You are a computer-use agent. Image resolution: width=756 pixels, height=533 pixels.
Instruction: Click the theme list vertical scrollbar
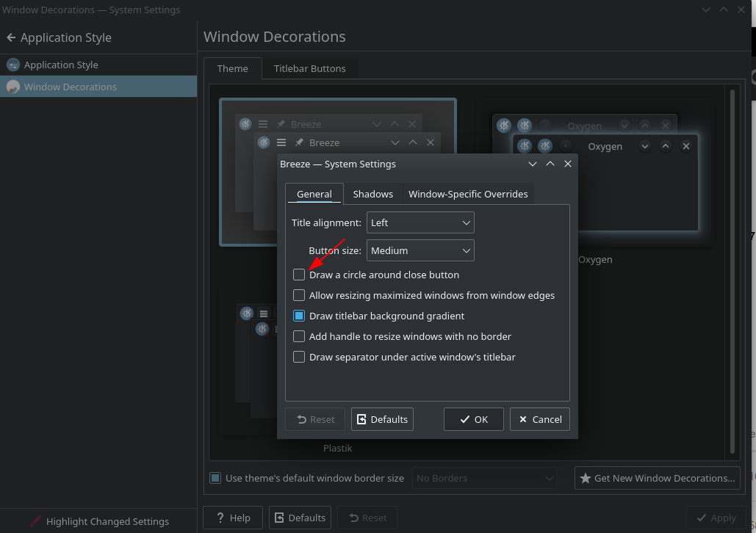click(732, 272)
